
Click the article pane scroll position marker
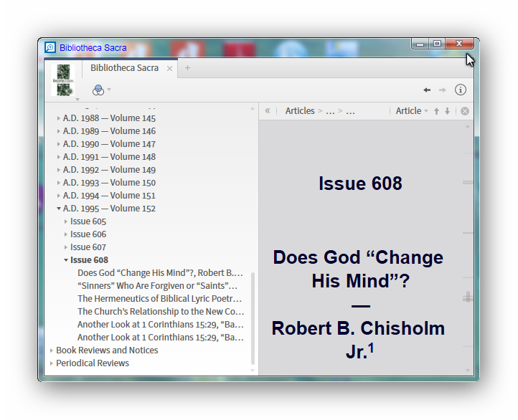tap(468, 297)
